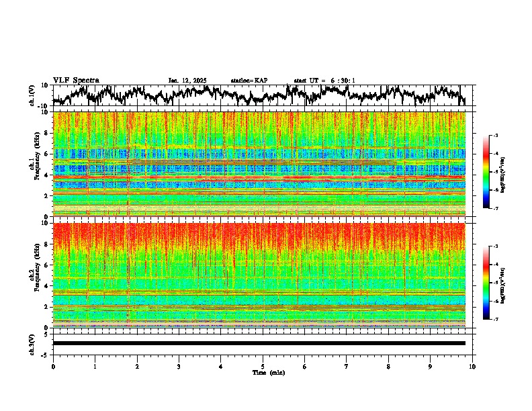Click the "-3" tick on ch.2 colorbar

(x=496, y=246)
